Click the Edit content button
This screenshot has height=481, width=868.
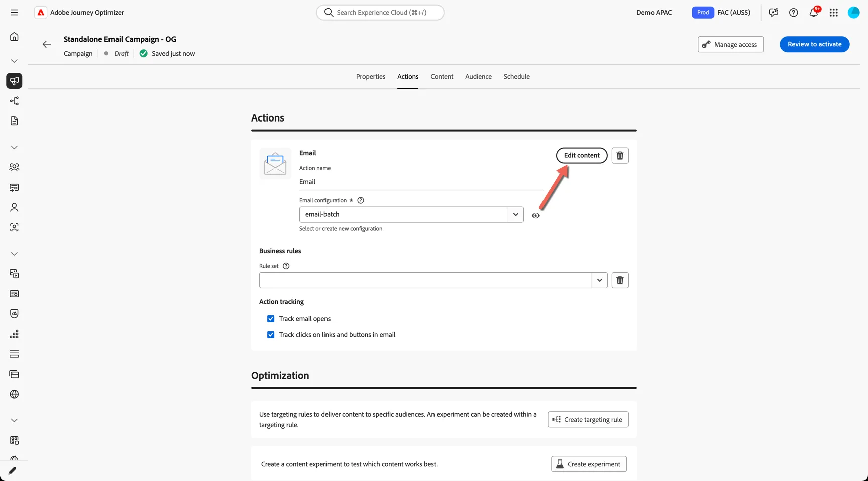click(x=582, y=155)
